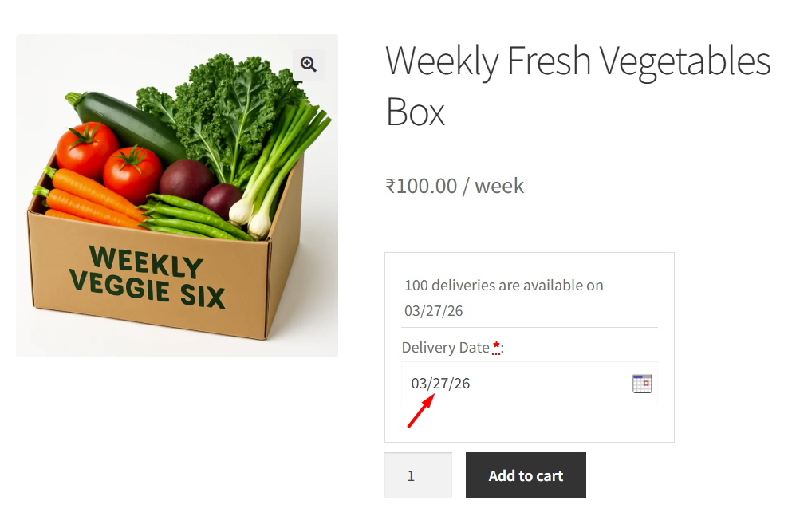Click the magnifier zoom icon on product image
The image size is (788, 532).
click(309, 64)
